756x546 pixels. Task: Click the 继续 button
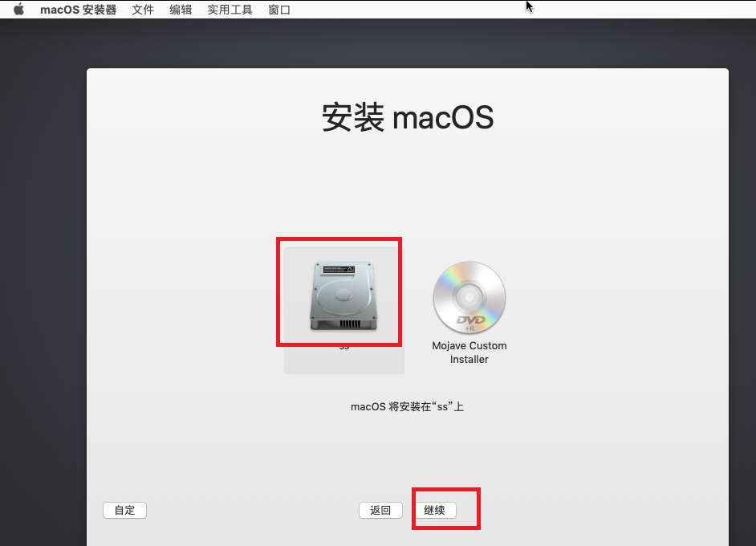434,511
